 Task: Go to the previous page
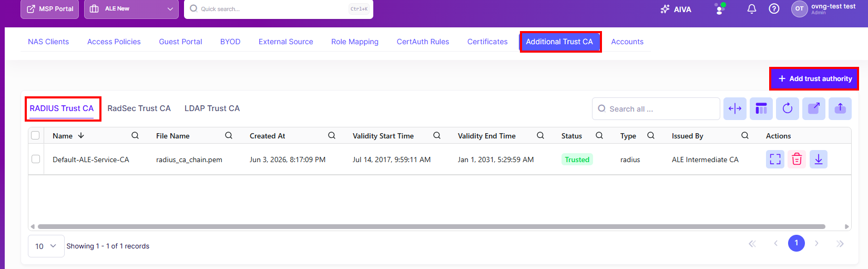click(x=775, y=243)
